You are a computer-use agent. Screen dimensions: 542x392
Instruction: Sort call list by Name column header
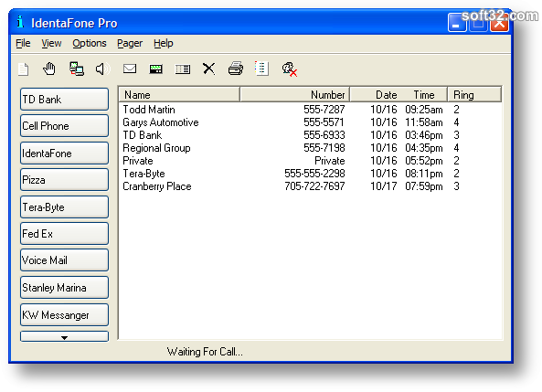tap(179, 95)
